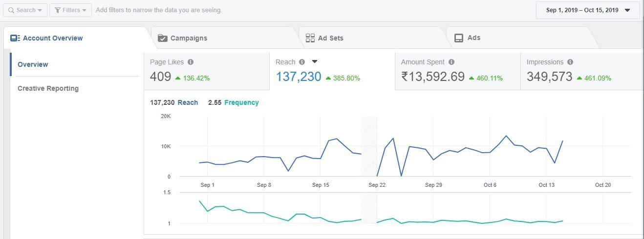The image size is (644, 239).
Task: Click the Sep 1 axis label
Action: coord(208,185)
